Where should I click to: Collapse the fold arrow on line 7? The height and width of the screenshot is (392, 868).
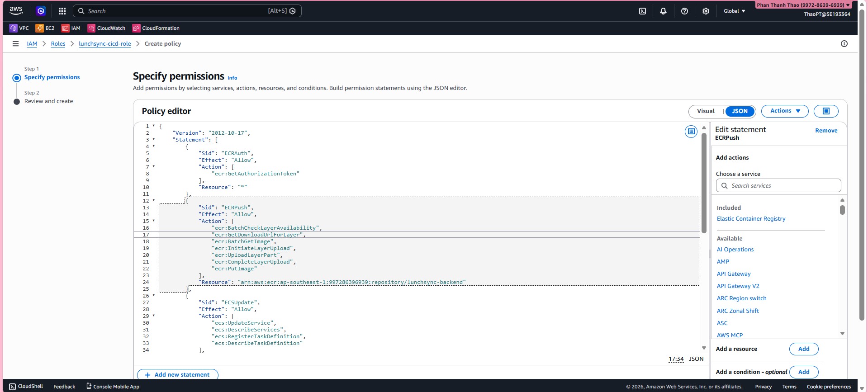point(154,166)
